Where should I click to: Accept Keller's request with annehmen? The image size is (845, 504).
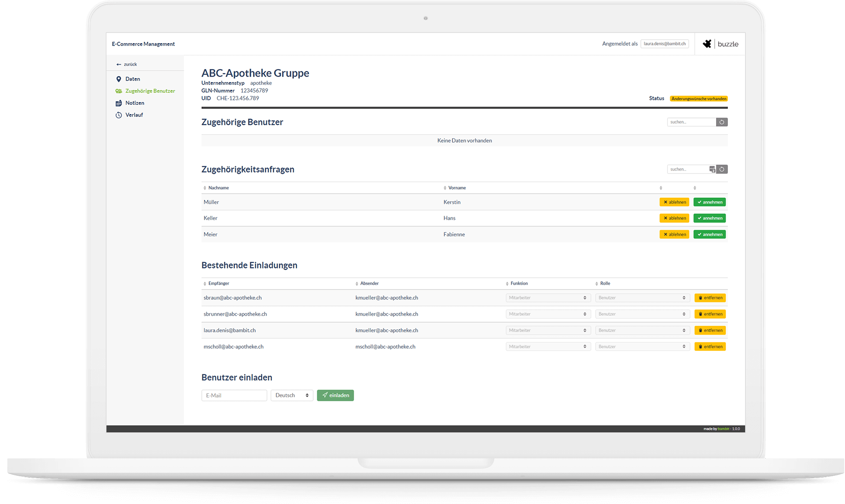(x=709, y=218)
